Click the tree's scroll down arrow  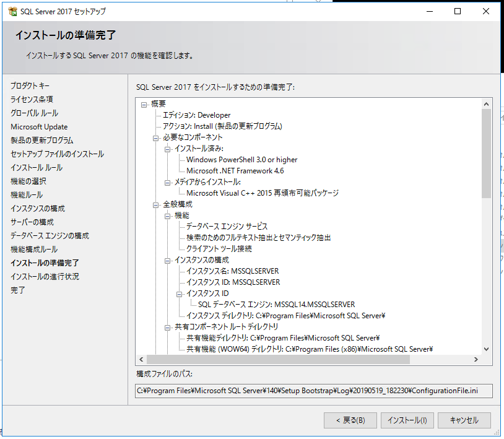486,349
